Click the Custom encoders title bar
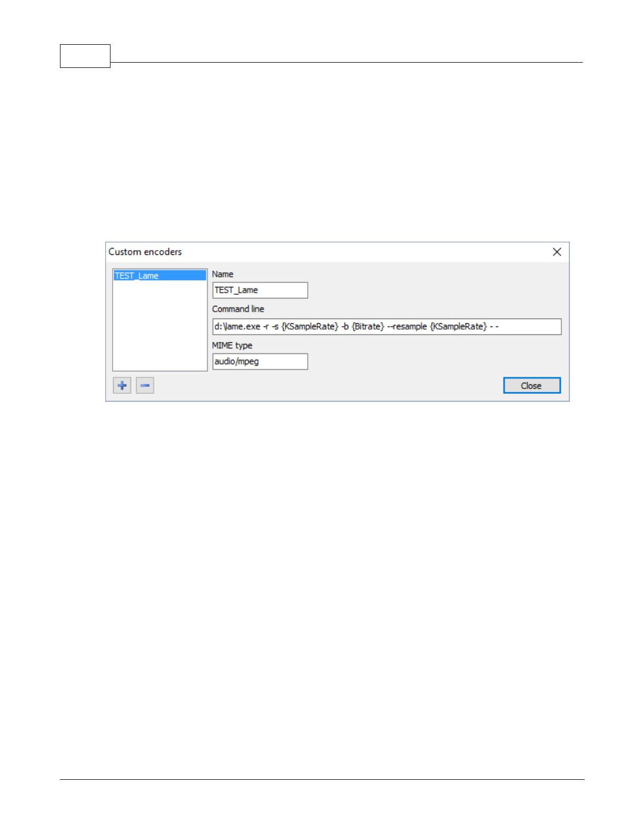The width and height of the screenshot is (644, 834). [326, 252]
